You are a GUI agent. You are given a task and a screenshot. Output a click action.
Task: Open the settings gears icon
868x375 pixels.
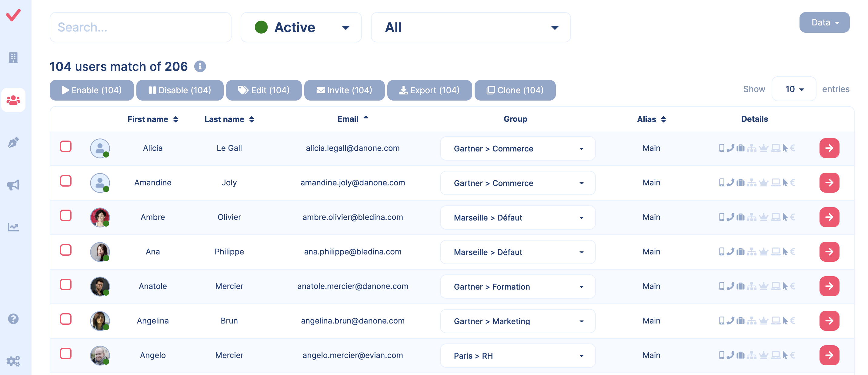(13, 361)
